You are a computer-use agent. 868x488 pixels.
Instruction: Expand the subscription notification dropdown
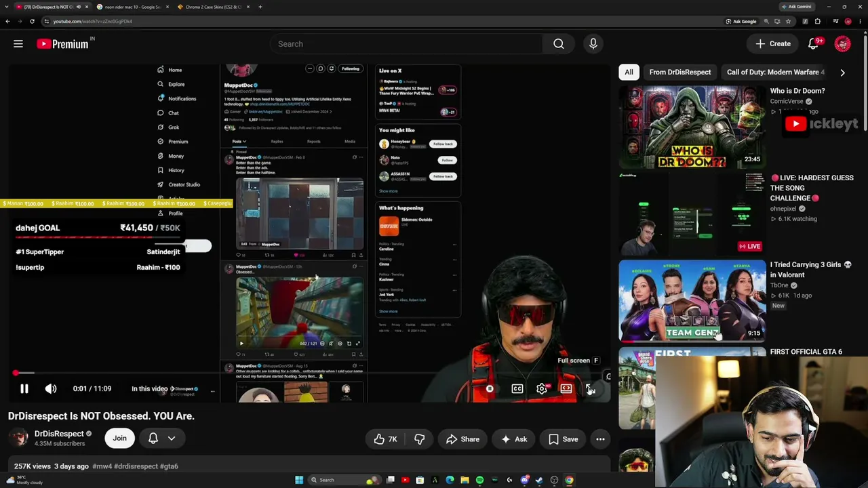[172, 439]
